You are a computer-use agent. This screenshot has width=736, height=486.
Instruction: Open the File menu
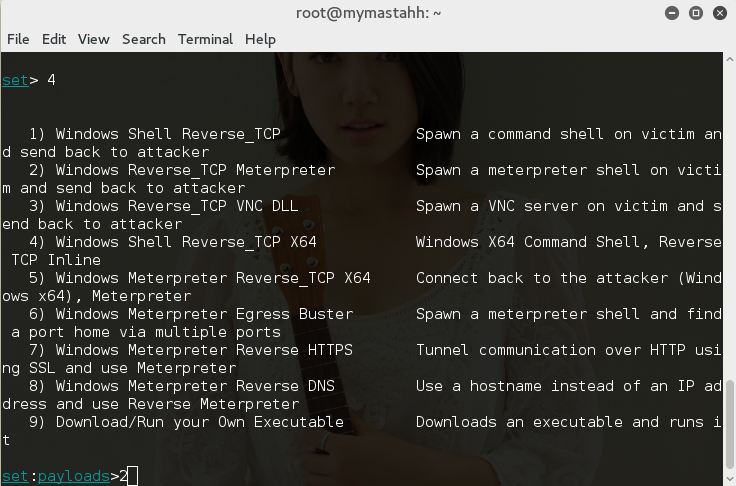point(18,39)
